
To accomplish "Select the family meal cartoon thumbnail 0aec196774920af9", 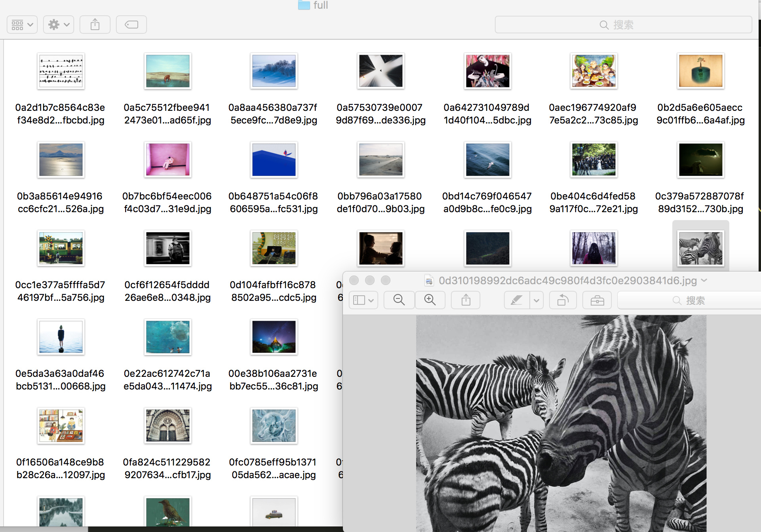I will click(594, 71).
